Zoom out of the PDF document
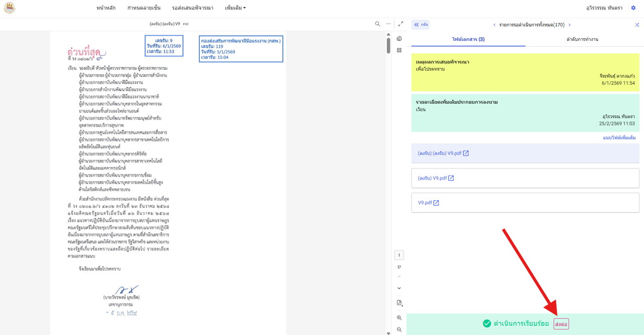Viewport: 644px width, 335px height. pyautogui.click(x=399, y=329)
